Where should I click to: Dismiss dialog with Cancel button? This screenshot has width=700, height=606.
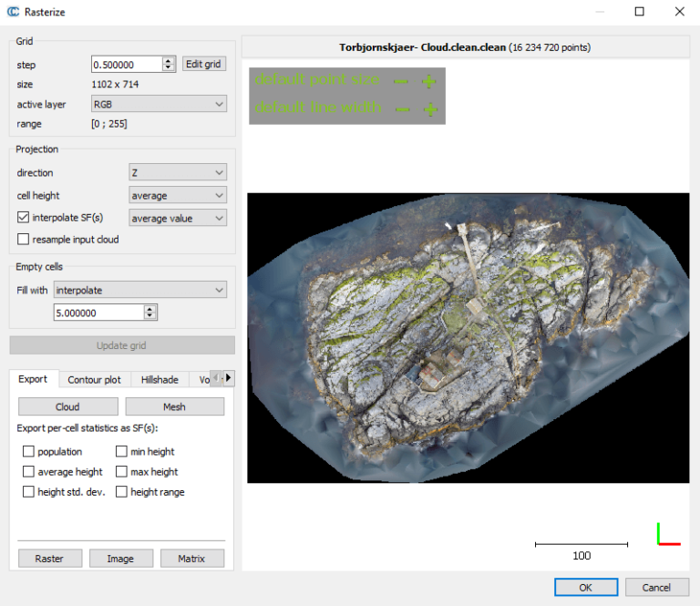[x=656, y=587]
